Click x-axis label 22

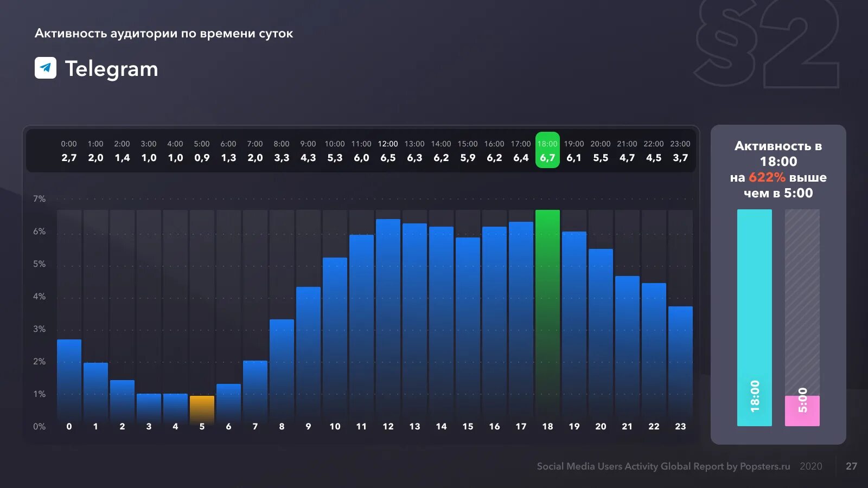point(654,427)
